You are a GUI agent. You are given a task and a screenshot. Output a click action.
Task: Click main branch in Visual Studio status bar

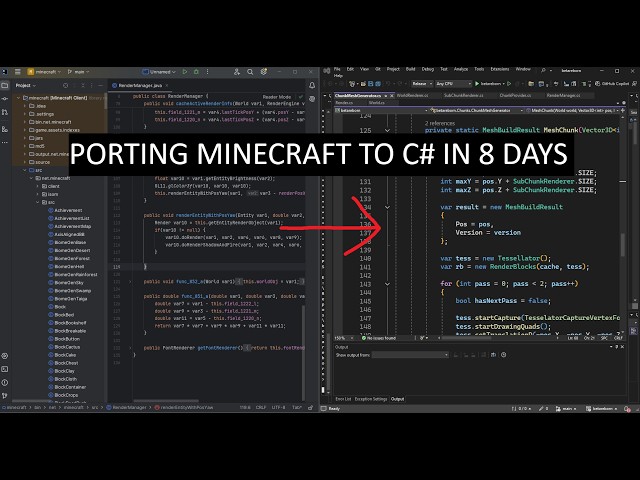567,409
